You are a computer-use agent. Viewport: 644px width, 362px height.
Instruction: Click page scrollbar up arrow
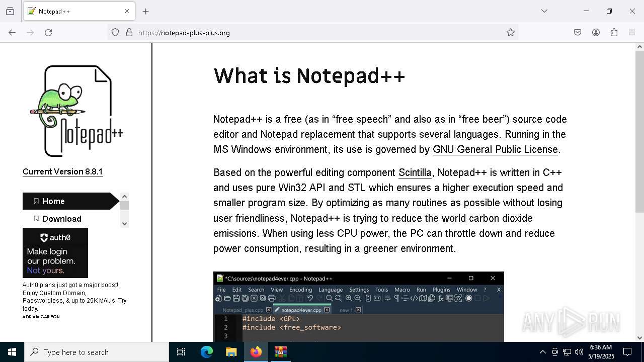(639, 47)
